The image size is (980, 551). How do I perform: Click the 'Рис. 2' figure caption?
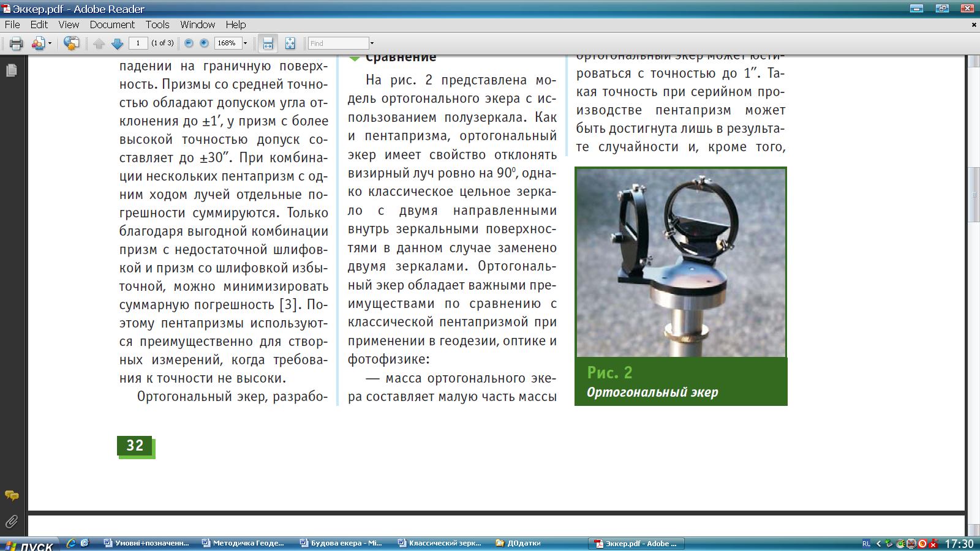coord(609,372)
